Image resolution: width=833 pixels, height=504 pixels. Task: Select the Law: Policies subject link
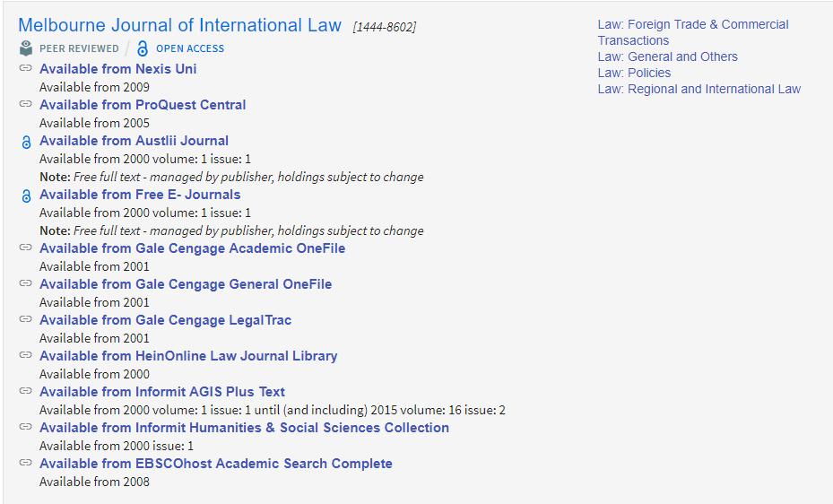634,73
